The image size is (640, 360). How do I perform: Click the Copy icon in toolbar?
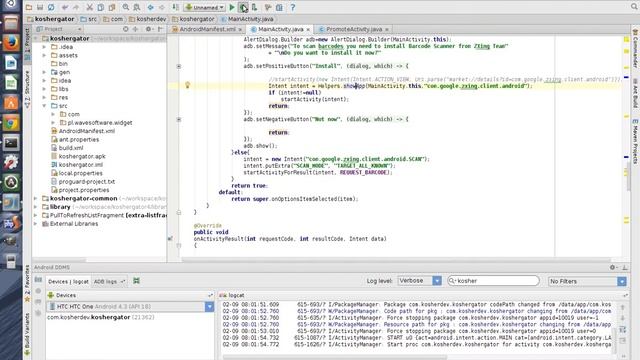[x=100, y=7]
